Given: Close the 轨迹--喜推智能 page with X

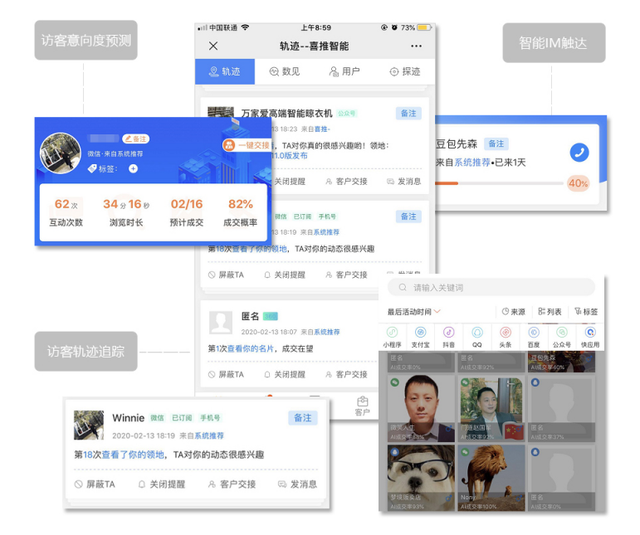Looking at the screenshot, I should tap(213, 46).
